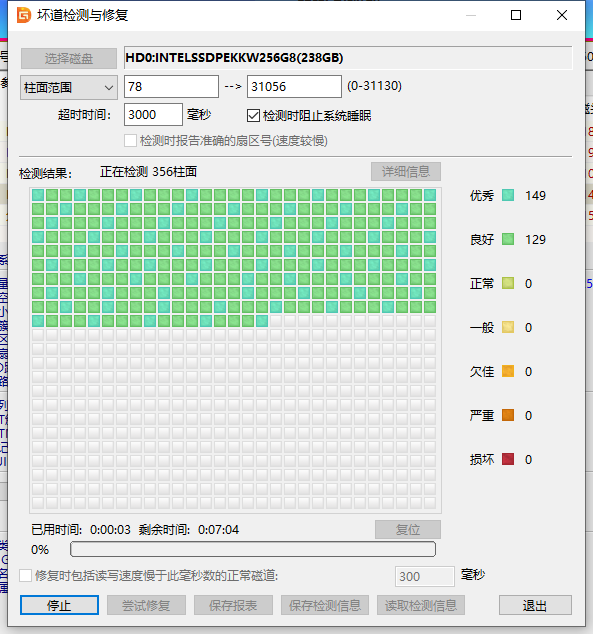Toggle 检测时报告准确的扇区号 checkbox
593x634 pixels.
(130, 141)
